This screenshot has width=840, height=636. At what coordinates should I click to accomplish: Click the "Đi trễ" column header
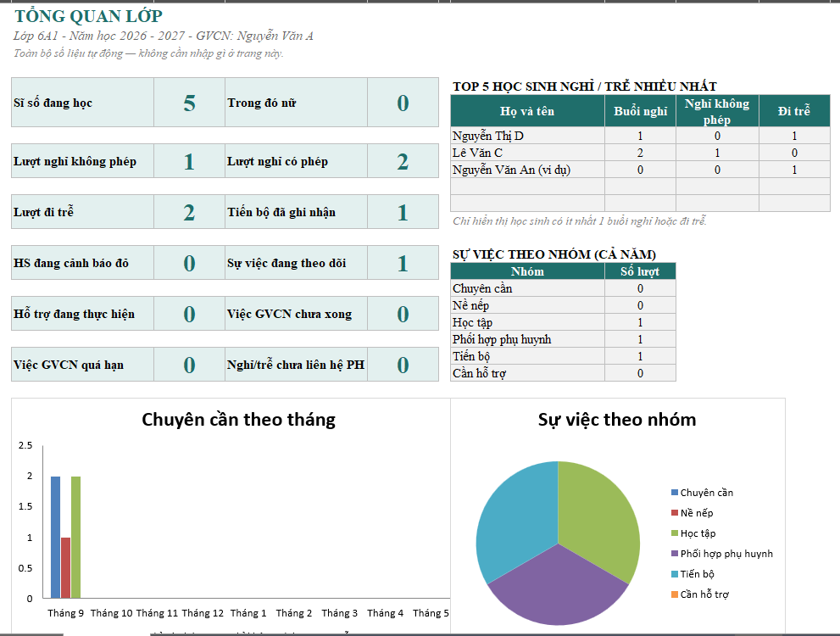794,111
